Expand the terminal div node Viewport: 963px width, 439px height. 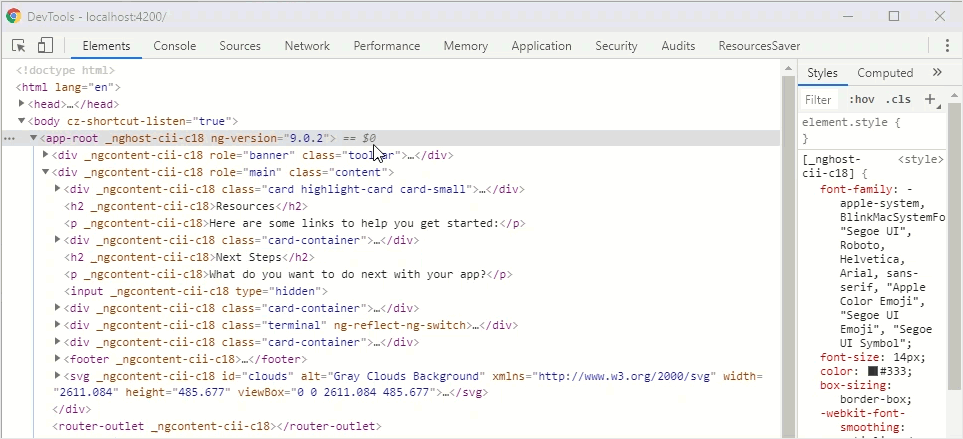[58, 325]
